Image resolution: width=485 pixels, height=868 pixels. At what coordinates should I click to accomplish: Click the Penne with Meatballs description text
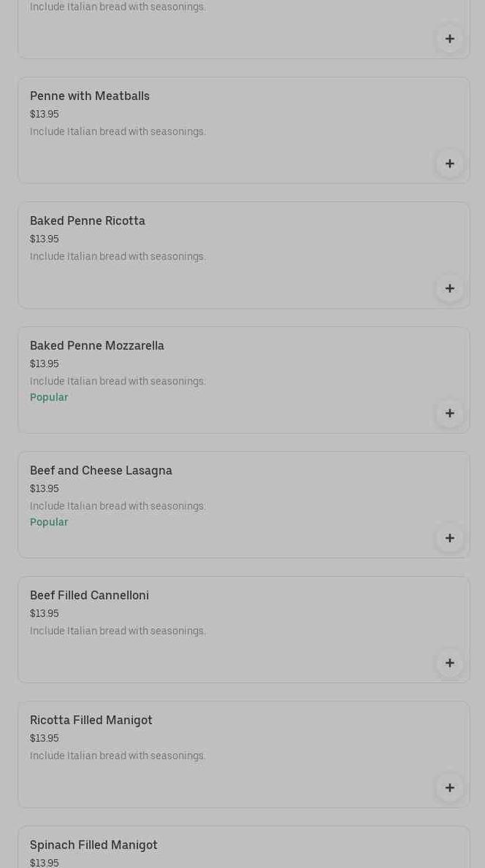118,132
